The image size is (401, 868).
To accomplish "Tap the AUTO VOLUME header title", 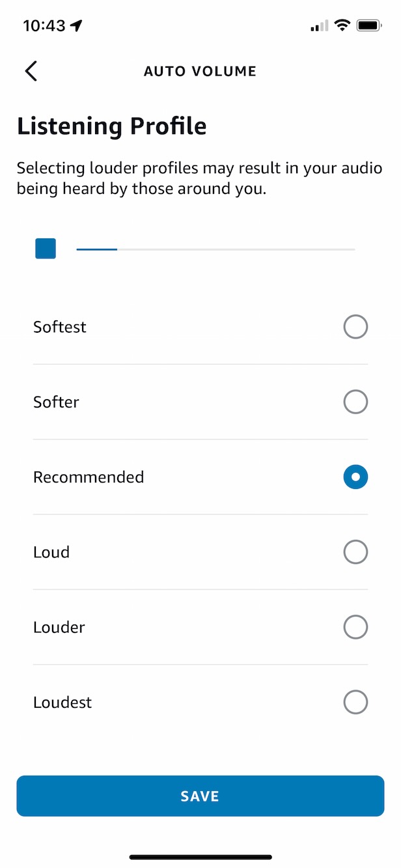I will coord(200,72).
